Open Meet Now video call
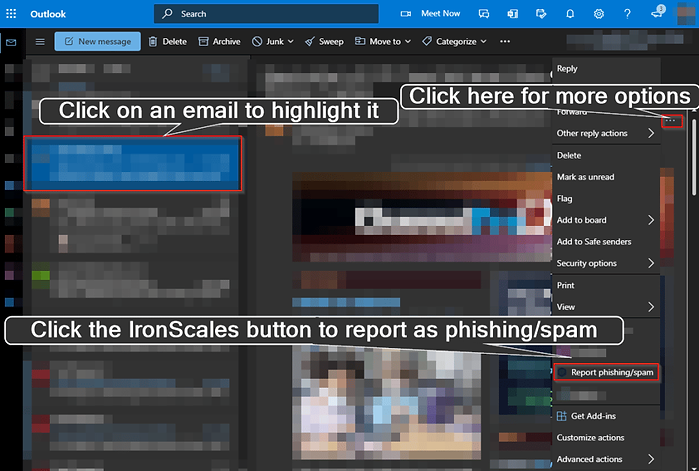The width and height of the screenshot is (699, 471). pos(440,14)
